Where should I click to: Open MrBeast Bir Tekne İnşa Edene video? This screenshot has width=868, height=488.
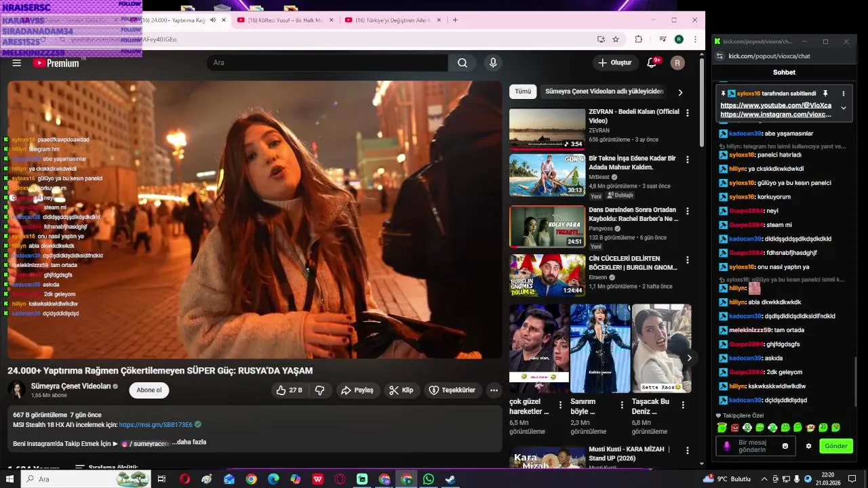547,175
